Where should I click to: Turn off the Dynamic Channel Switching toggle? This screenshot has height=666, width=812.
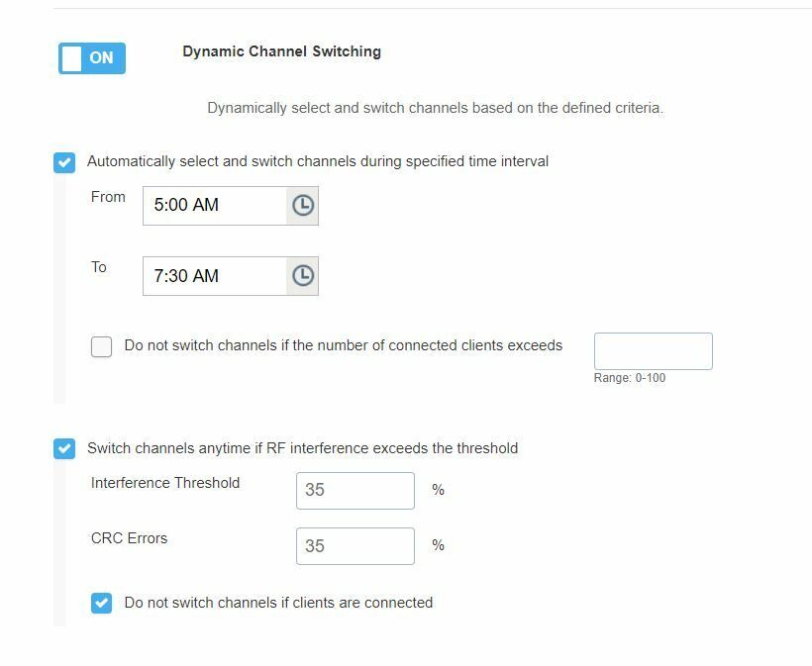92,58
